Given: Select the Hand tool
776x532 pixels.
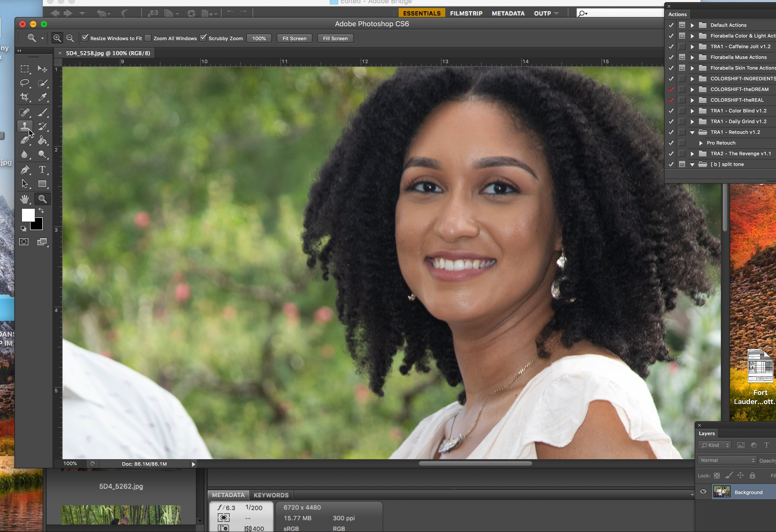Looking at the screenshot, I should 25,199.
